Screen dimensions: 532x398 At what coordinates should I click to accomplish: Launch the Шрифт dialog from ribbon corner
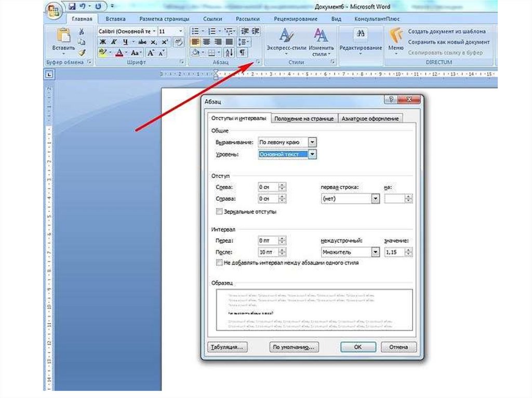(181, 62)
